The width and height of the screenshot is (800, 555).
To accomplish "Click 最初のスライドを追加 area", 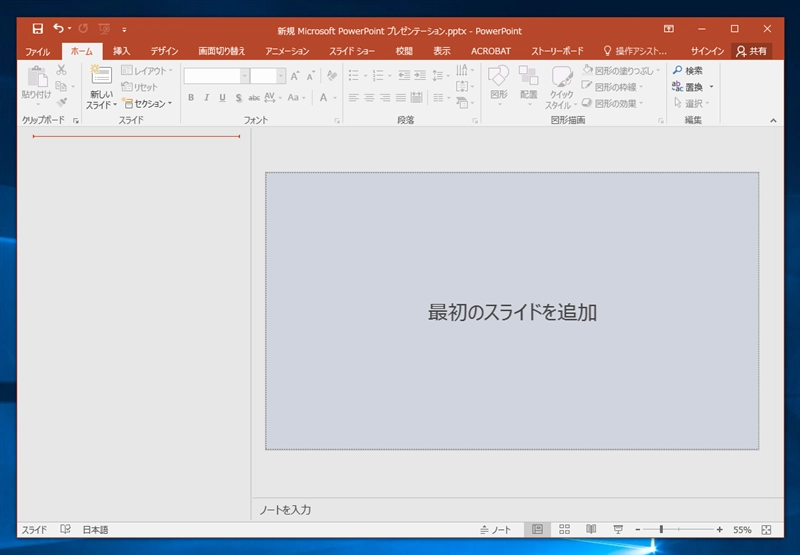I will 512,311.
